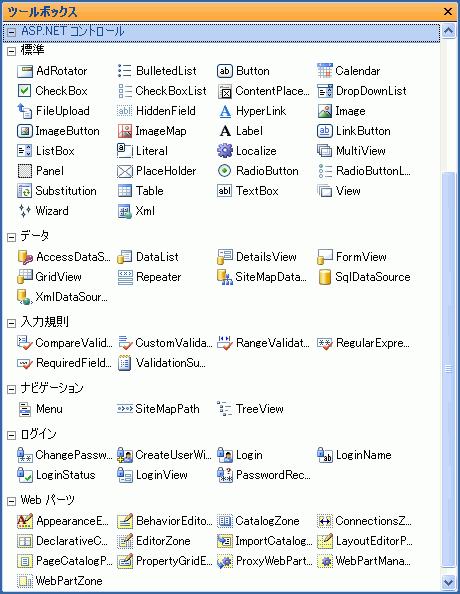Choose the FileUpload control icon
Viewport: 460px width, 594px height.
tap(25, 111)
